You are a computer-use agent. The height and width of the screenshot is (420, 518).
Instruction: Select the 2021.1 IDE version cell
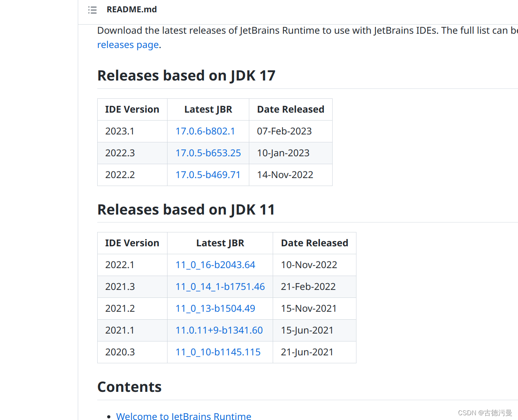coord(132,330)
